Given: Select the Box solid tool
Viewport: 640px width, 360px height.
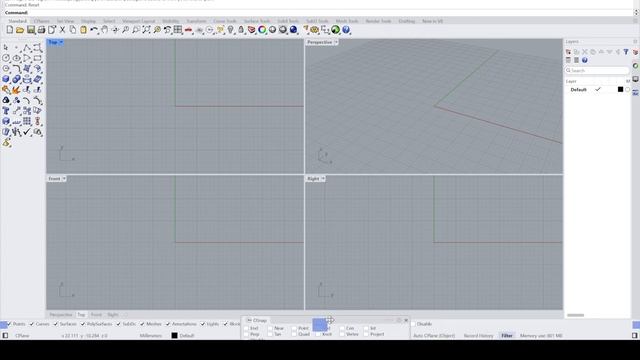Looking at the screenshot, I should 6,79.
